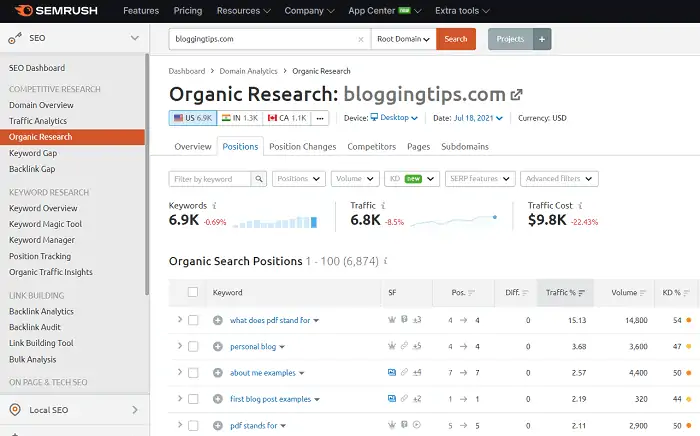Click plus icon beside 'personal blog' keyword
This screenshot has height=436, width=700.
coord(217,347)
